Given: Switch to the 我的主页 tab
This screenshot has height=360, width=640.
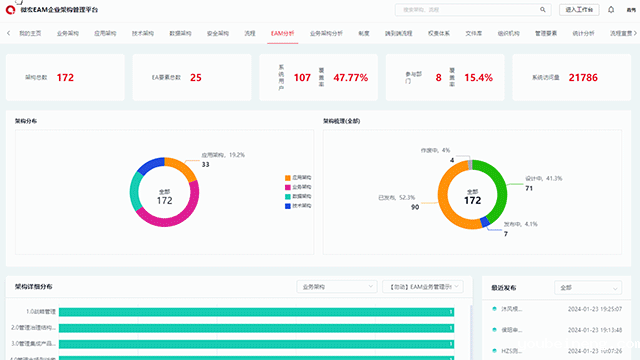Looking at the screenshot, I should point(30,33).
